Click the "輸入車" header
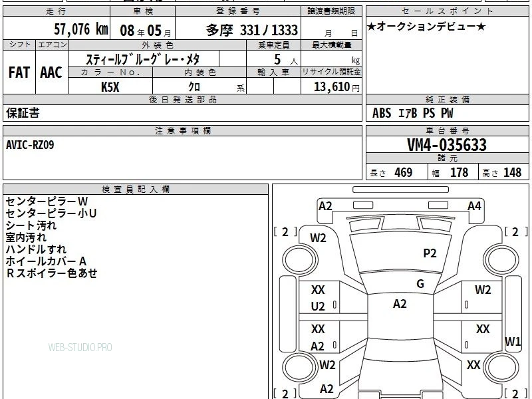 click(x=273, y=72)
